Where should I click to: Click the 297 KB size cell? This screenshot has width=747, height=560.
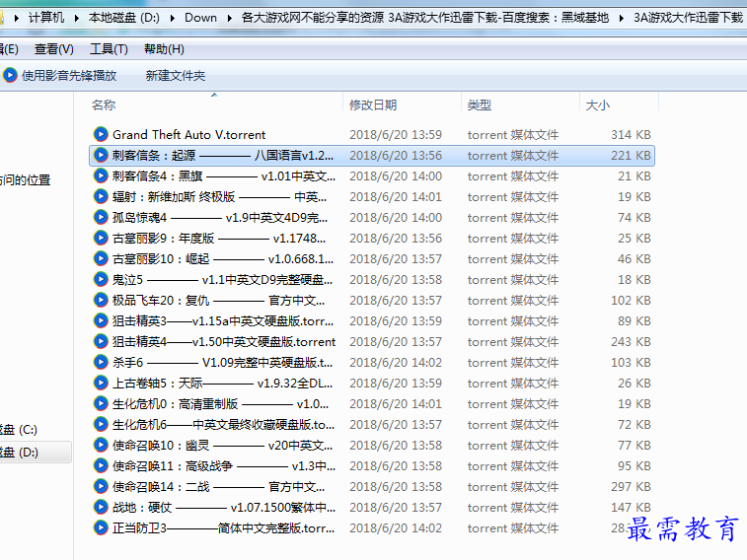click(x=631, y=486)
